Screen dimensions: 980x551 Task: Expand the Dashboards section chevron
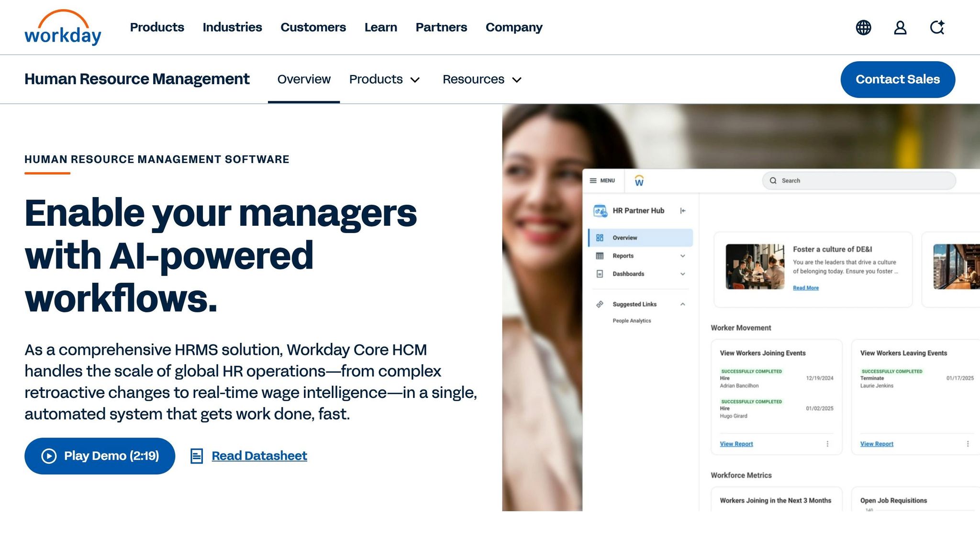tap(683, 274)
